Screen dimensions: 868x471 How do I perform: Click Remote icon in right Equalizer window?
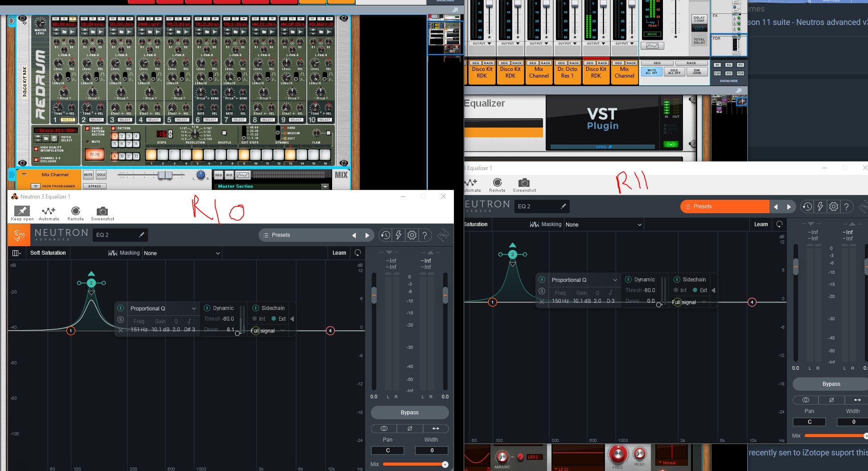[x=497, y=182]
